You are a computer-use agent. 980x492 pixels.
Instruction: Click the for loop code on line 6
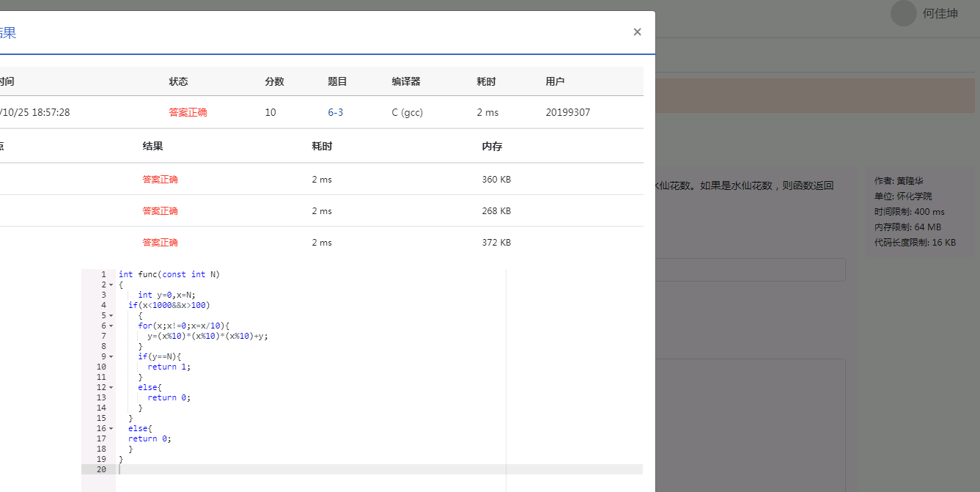[184, 326]
